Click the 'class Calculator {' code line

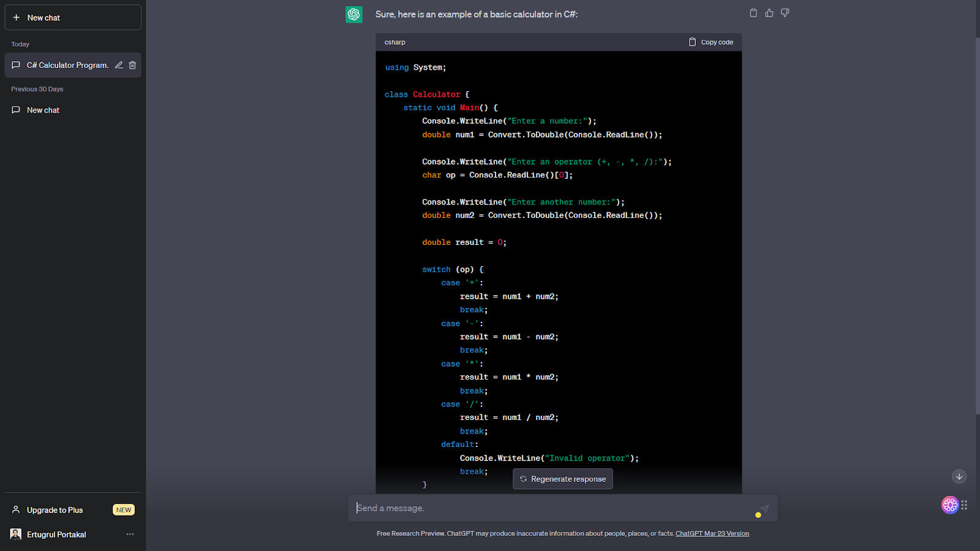[427, 94]
